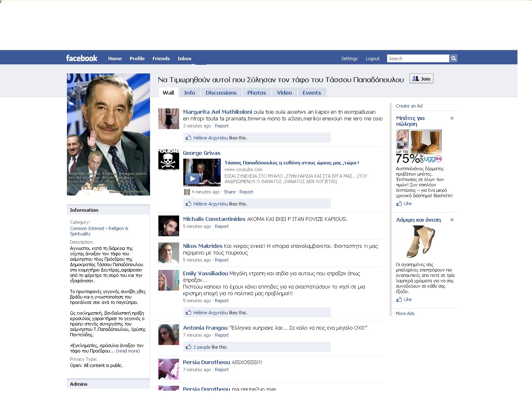
Task: Switch to the Discussions tab
Action: tap(221, 93)
